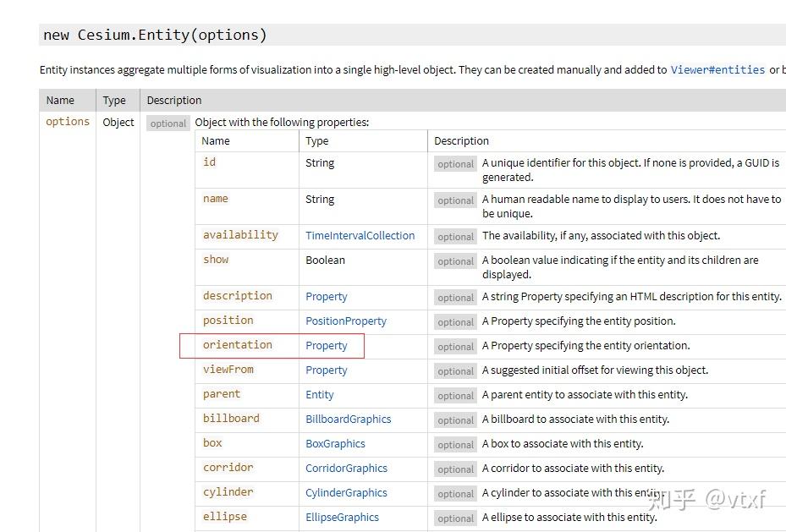Open the PositionProperty type link

[x=345, y=321]
